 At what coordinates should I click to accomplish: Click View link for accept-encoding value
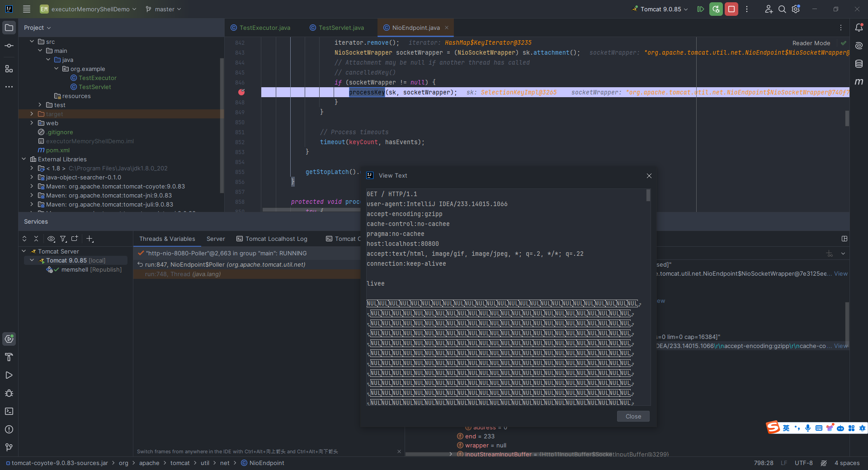(x=840, y=346)
